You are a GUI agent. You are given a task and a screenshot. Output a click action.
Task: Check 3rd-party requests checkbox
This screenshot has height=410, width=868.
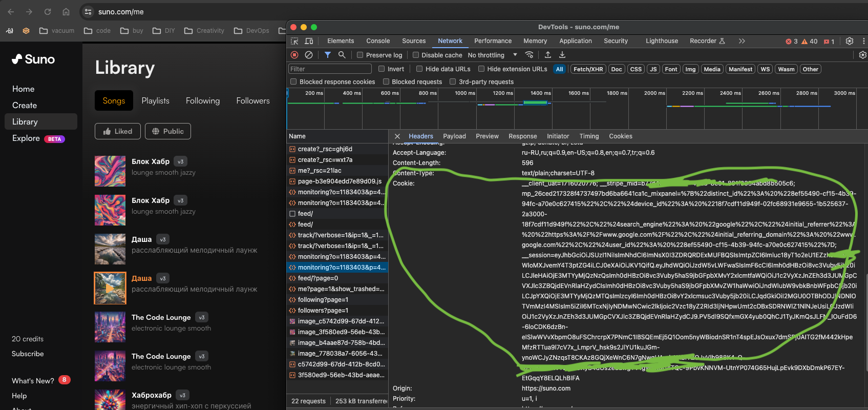coord(453,81)
